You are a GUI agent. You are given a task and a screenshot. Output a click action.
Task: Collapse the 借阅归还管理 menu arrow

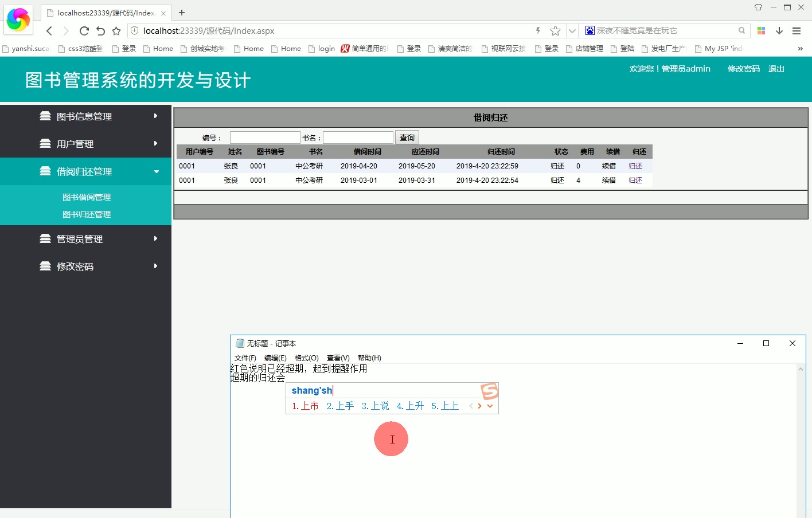point(156,171)
